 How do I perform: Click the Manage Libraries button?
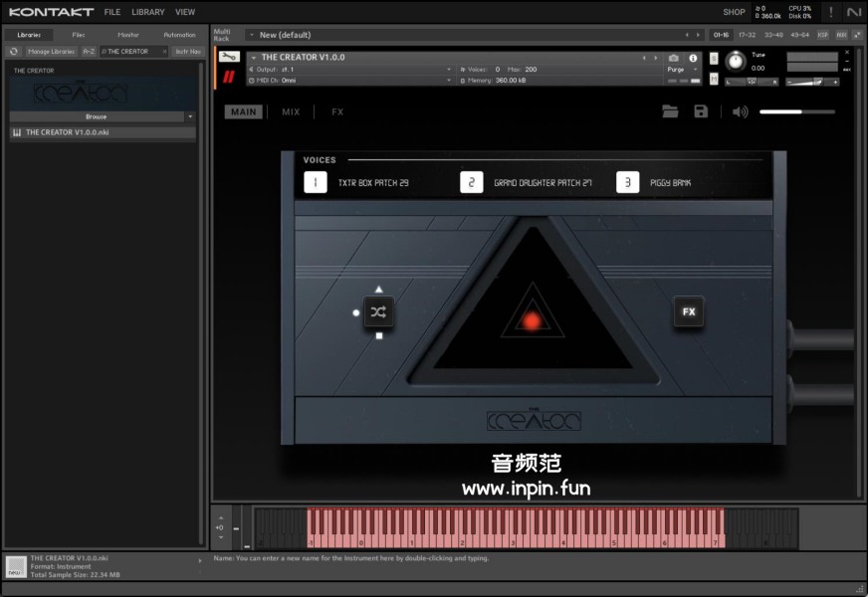pos(51,52)
